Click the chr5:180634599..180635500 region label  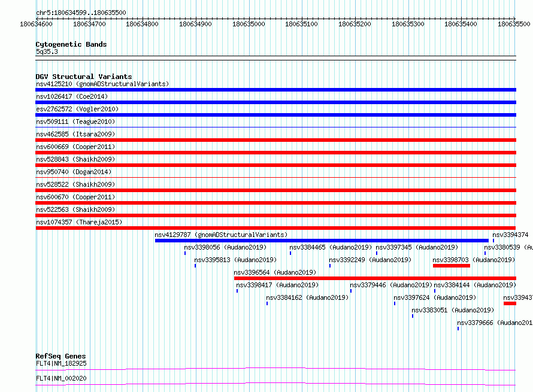81,13
